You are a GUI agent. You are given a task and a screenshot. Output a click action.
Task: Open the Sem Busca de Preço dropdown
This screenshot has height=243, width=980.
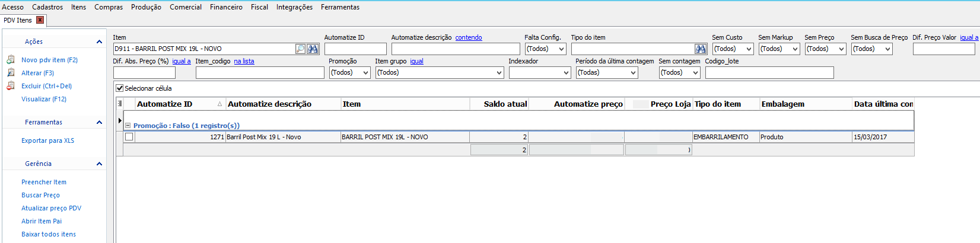tap(887, 49)
